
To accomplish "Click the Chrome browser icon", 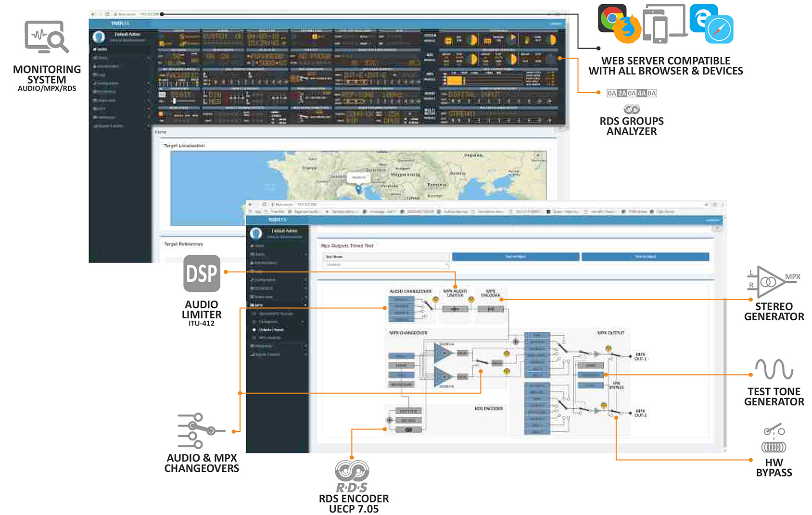I will point(612,18).
